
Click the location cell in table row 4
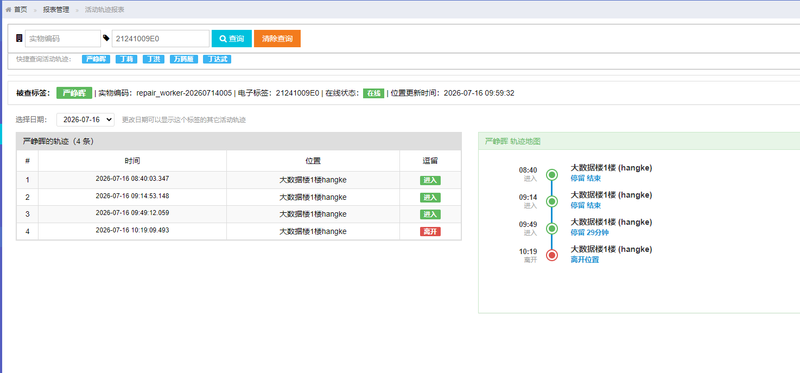click(313, 232)
